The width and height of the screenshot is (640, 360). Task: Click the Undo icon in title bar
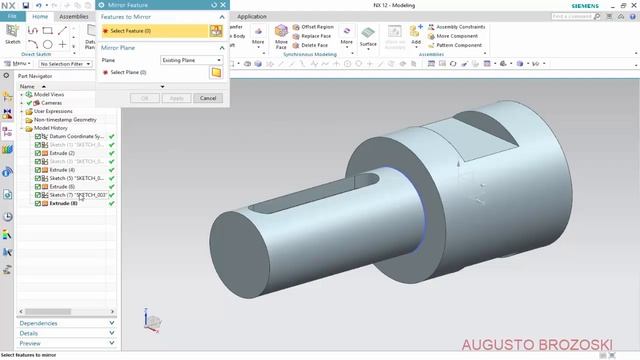[38, 5]
